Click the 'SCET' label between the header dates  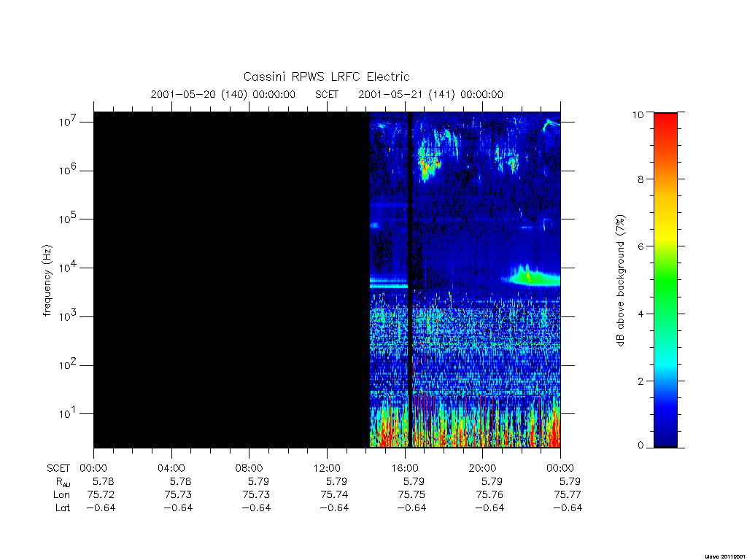tap(327, 94)
